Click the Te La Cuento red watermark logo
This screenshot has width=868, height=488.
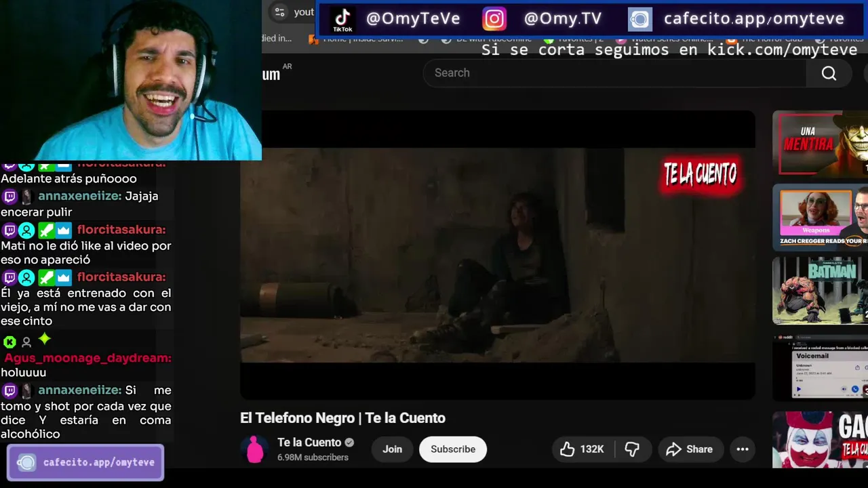(x=701, y=175)
